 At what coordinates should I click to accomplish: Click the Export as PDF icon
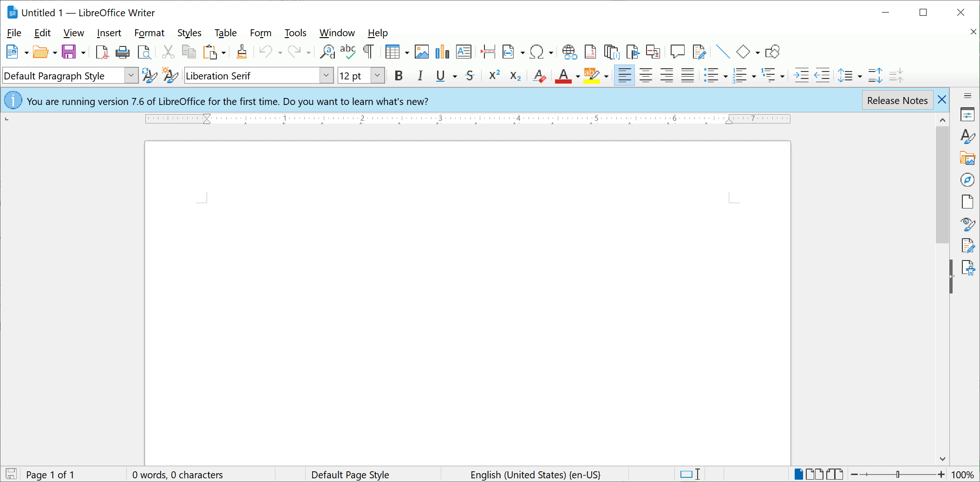[101, 52]
